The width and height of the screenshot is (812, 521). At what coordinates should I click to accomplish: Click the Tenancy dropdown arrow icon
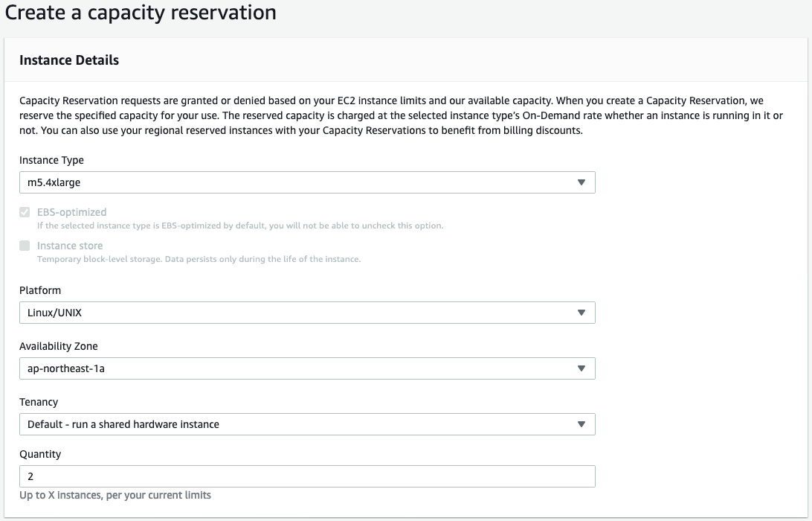tap(583, 423)
